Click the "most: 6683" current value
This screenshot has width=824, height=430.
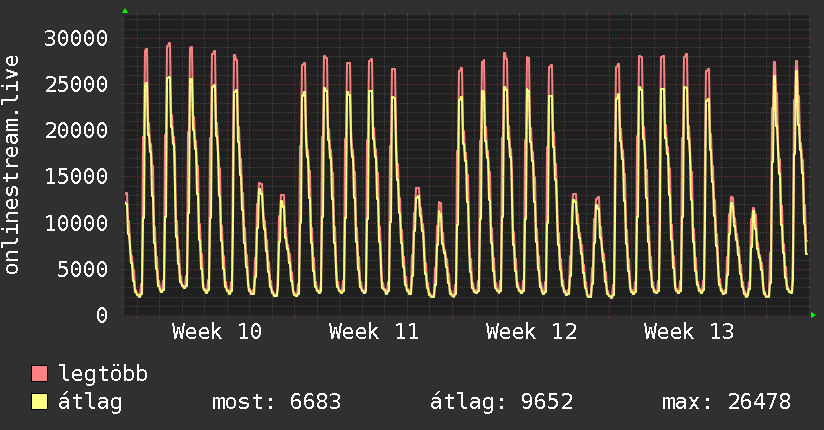click(x=276, y=402)
